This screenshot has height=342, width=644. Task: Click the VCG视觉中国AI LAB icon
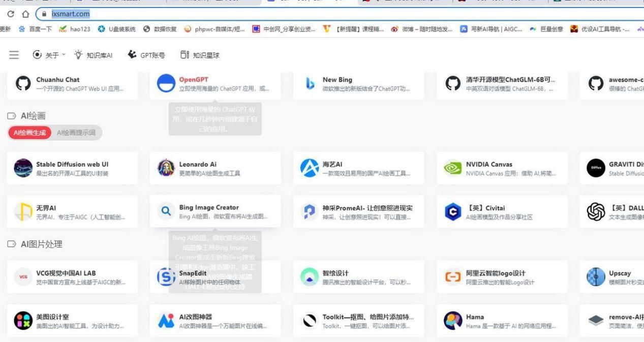(x=23, y=277)
